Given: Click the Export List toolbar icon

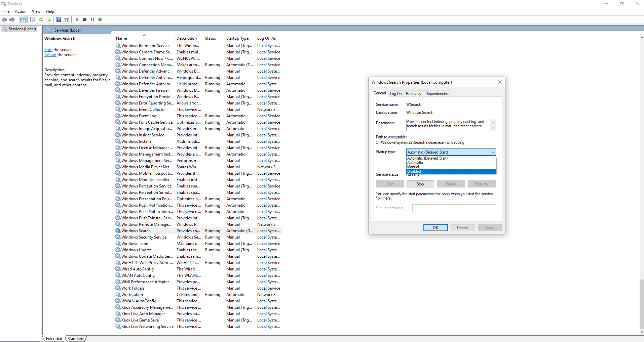Looking at the screenshot, I should (48, 19).
